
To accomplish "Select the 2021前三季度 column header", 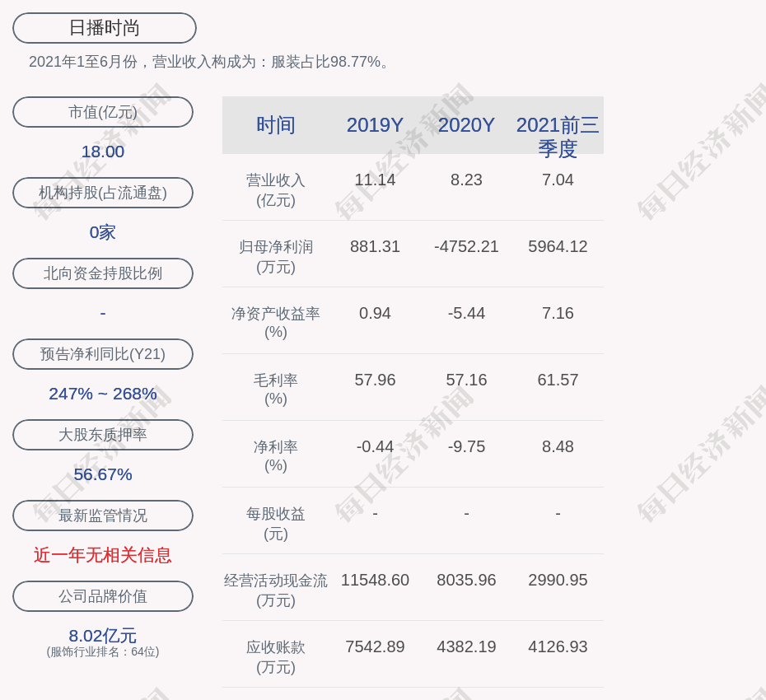I will pyautogui.click(x=558, y=137).
